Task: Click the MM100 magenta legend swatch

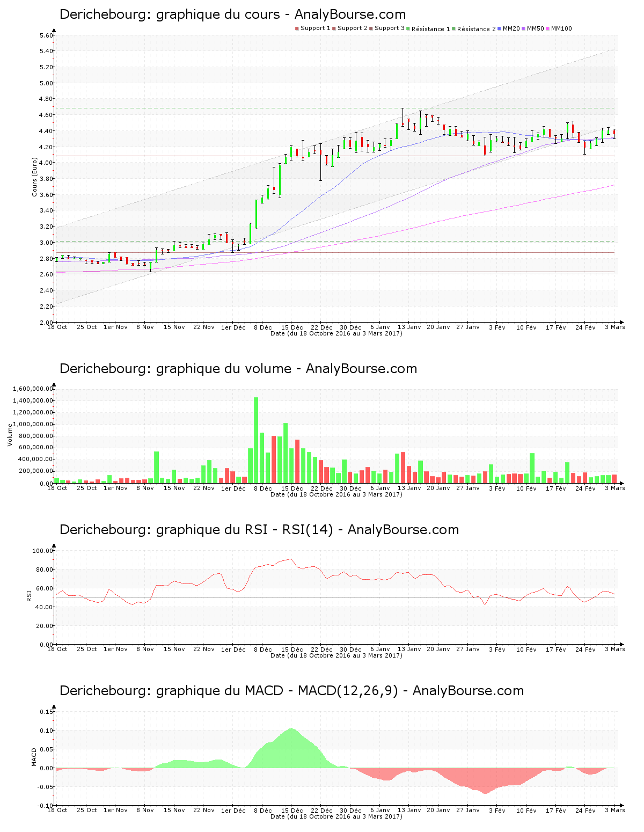Action: point(548,28)
